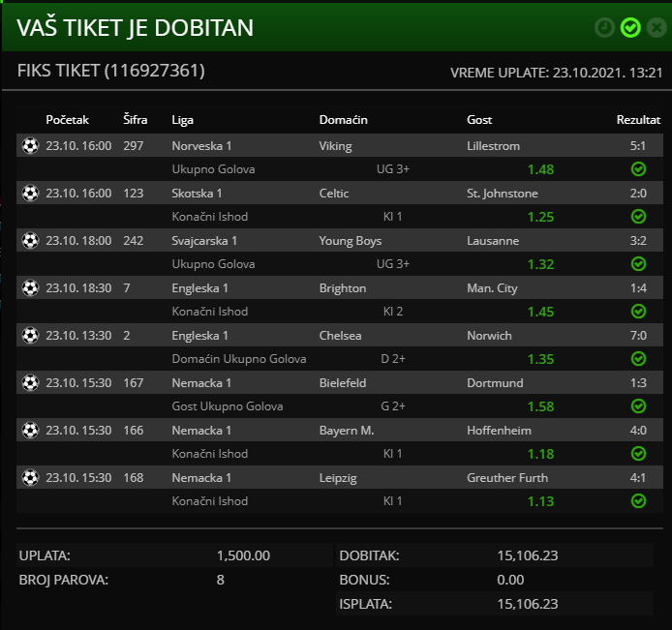Image resolution: width=672 pixels, height=630 pixels.
Task: Click the Bayern M. team name
Action: tap(347, 431)
